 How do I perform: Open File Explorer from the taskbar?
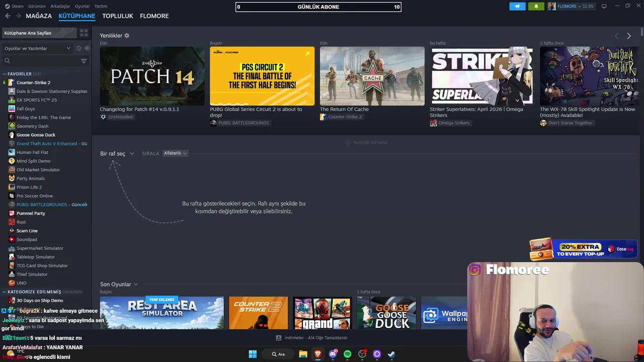pos(303,354)
